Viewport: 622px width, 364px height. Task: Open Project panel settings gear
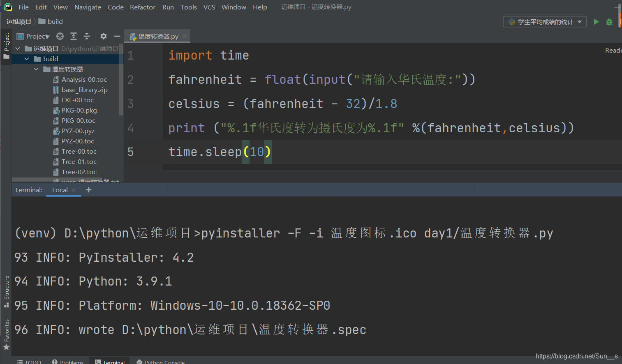[104, 36]
